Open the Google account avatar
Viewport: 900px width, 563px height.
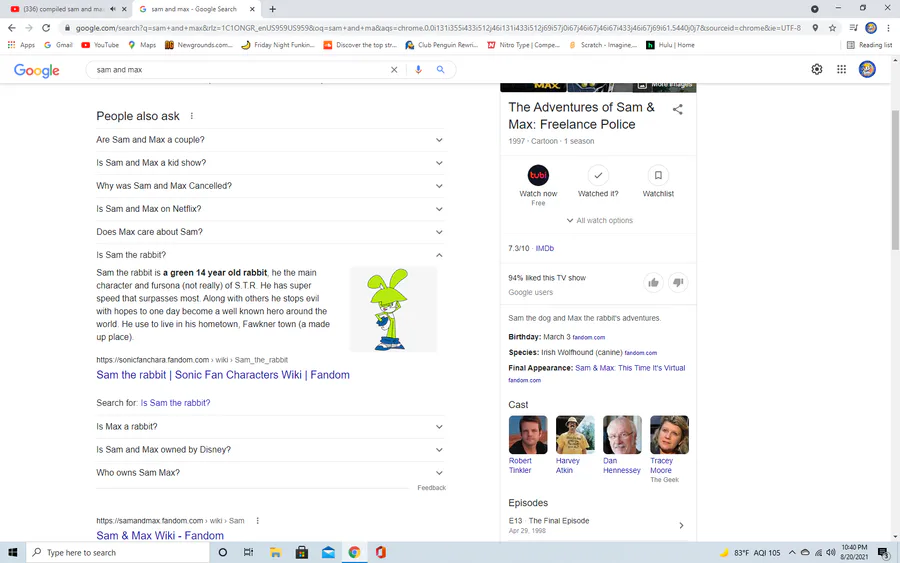(x=867, y=69)
